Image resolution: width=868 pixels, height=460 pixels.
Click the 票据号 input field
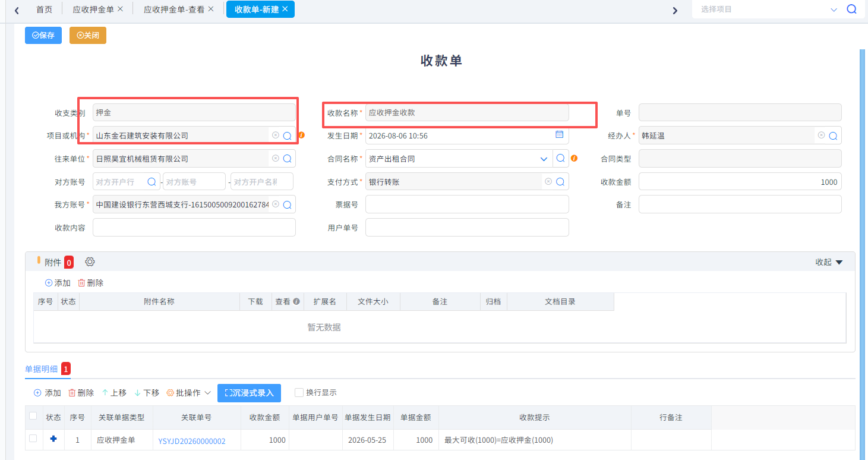[467, 204]
